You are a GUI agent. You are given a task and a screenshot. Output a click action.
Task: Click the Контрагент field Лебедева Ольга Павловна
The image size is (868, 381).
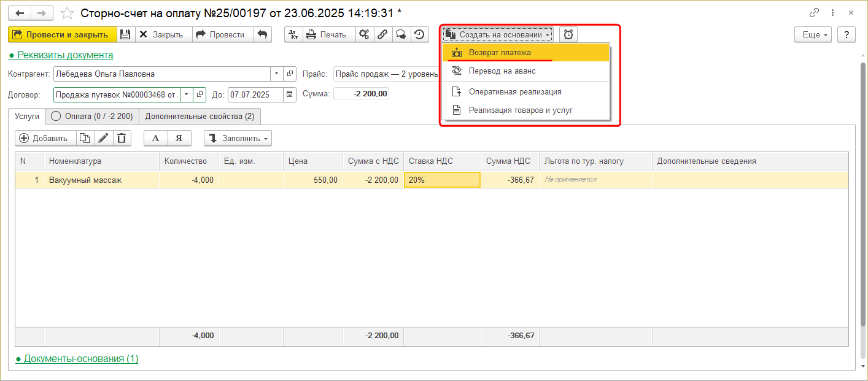point(162,74)
